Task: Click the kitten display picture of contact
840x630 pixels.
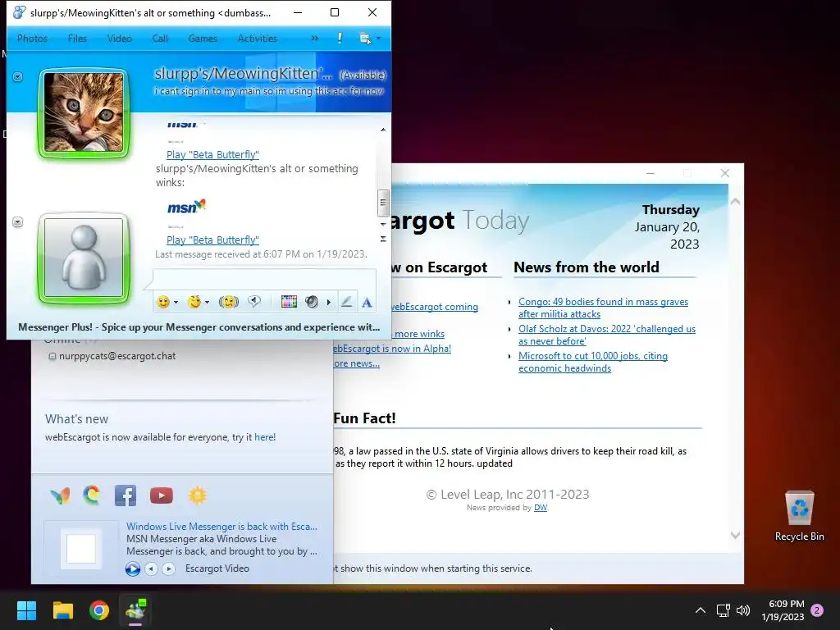Action: point(84,112)
